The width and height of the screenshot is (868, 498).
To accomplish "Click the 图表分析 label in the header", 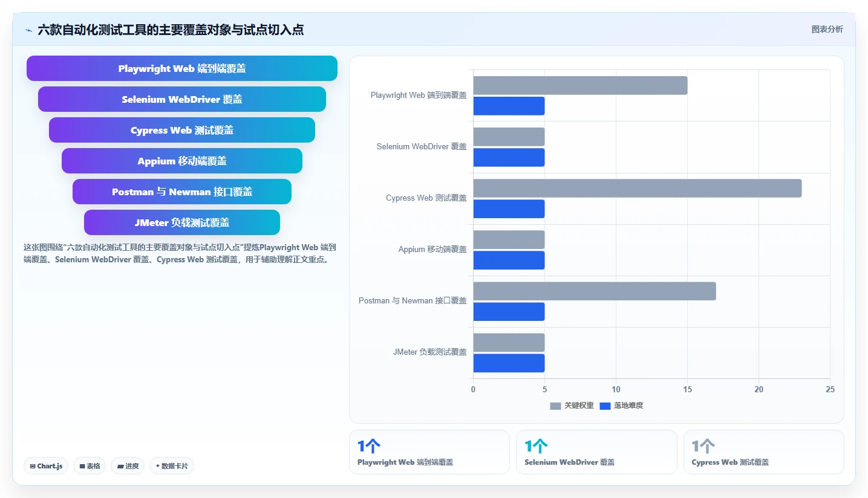I will 827,29.
